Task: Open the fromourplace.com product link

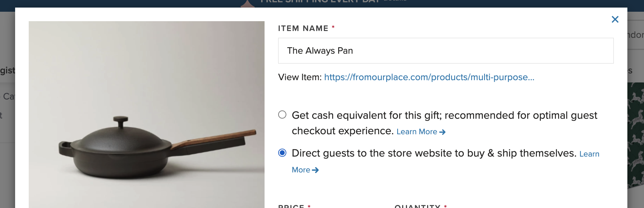Action: 429,77
